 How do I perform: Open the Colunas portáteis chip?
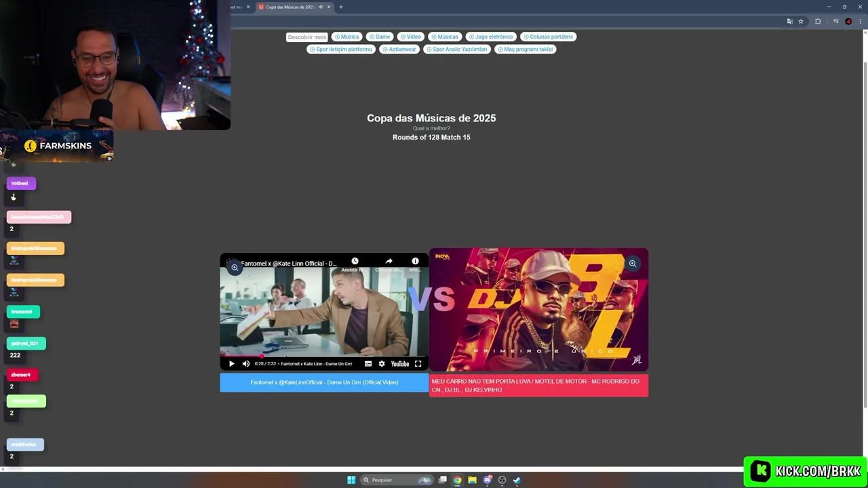(x=548, y=37)
